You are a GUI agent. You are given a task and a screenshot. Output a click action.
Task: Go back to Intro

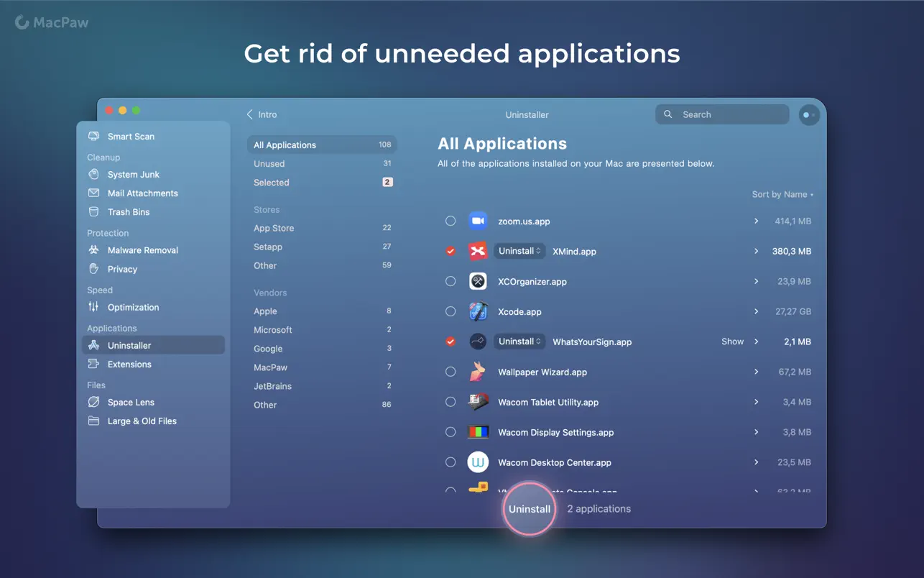point(262,114)
